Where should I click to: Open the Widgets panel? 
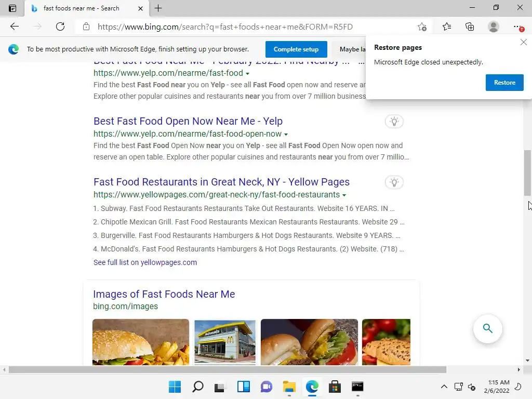[x=243, y=387]
